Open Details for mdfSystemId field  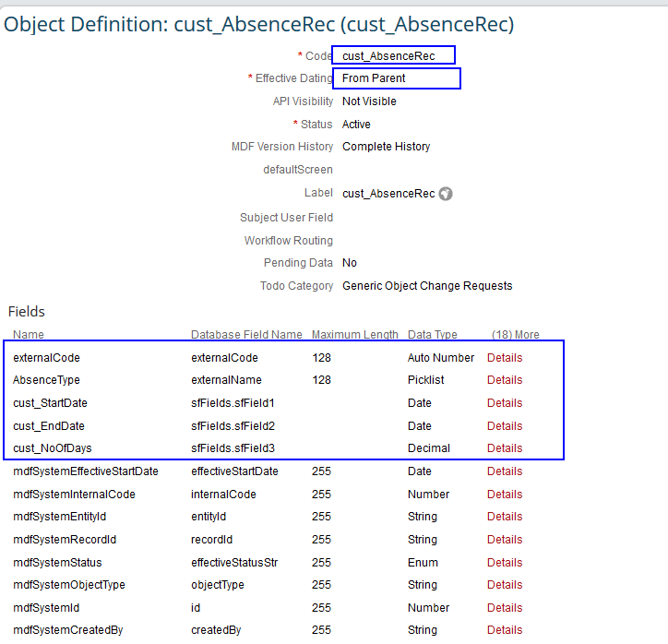pyautogui.click(x=505, y=608)
